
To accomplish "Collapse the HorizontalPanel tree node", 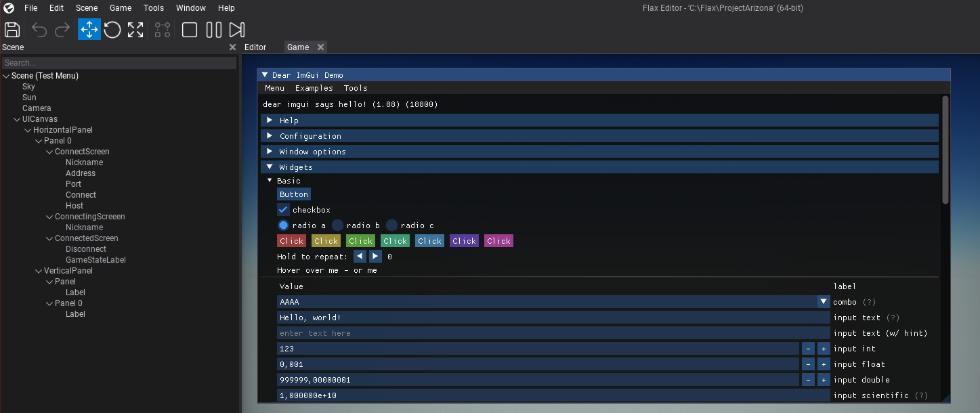I will point(28,130).
